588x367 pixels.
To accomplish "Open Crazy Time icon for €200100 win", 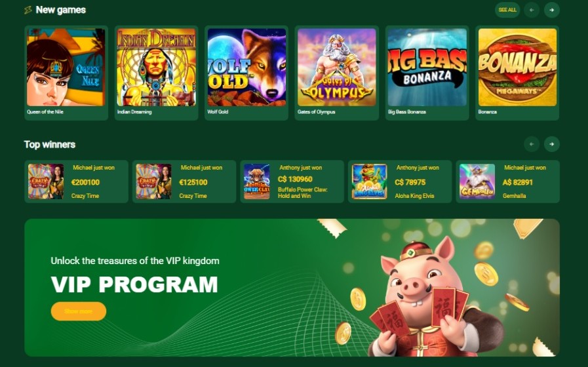I will pos(46,182).
